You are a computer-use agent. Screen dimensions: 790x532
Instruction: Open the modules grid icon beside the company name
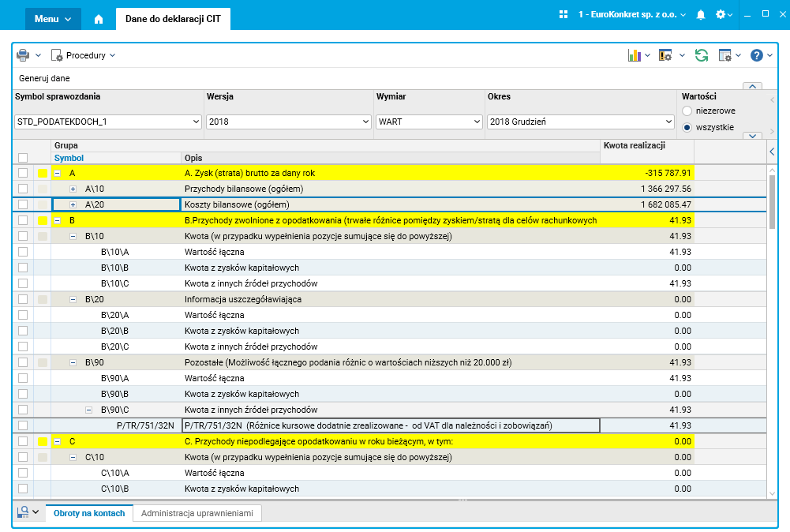point(563,15)
